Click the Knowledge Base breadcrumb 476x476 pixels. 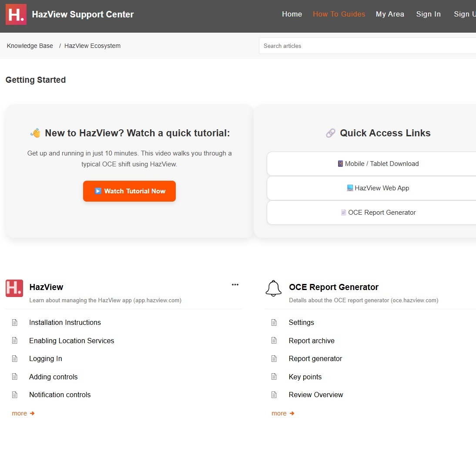click(30, 46)
